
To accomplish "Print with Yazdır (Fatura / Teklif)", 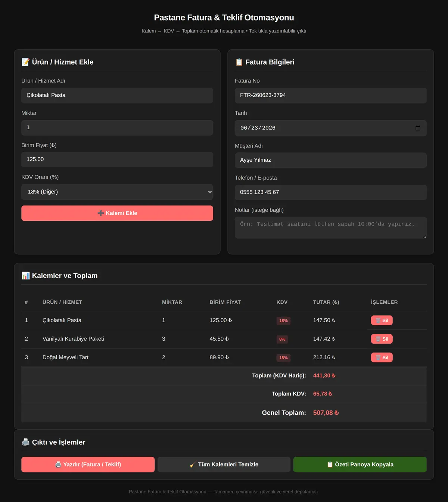I will (88, 465).
